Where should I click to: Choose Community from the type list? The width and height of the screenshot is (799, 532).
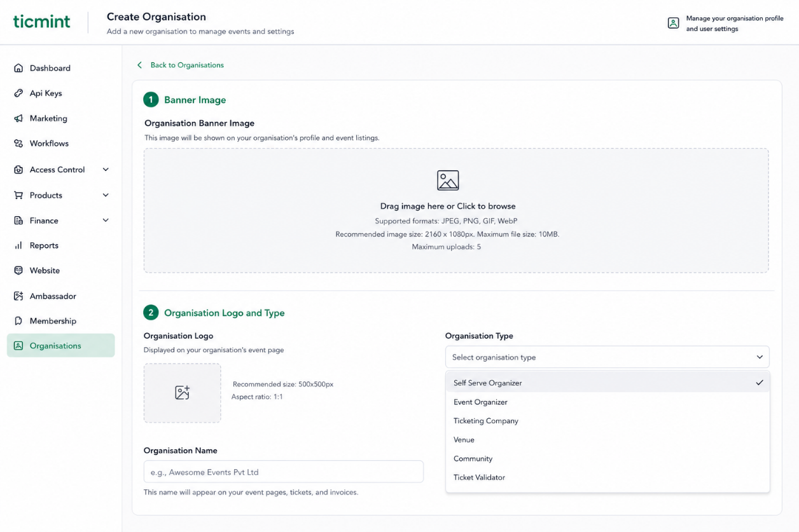[x=608, y=459]
